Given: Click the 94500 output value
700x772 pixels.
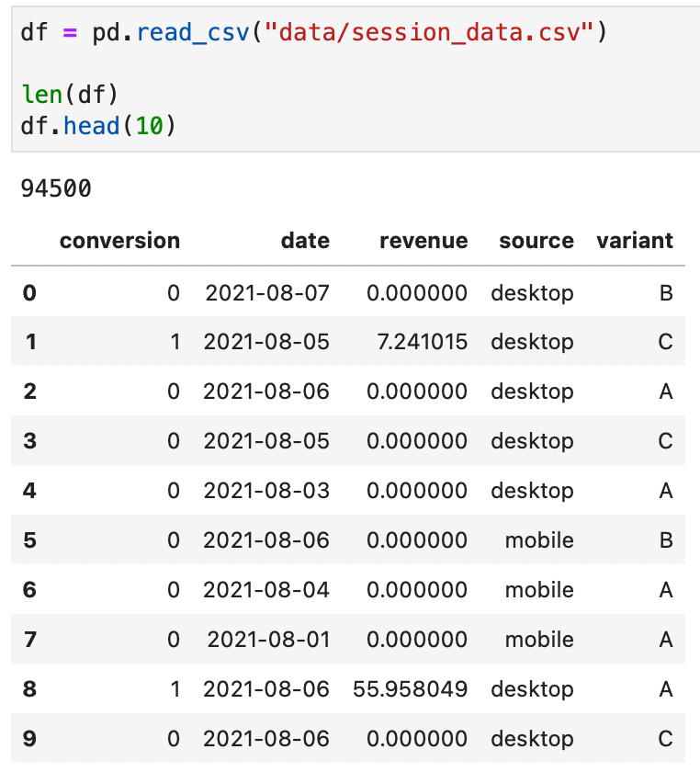Looking at the screenshot, I should 56,189.
